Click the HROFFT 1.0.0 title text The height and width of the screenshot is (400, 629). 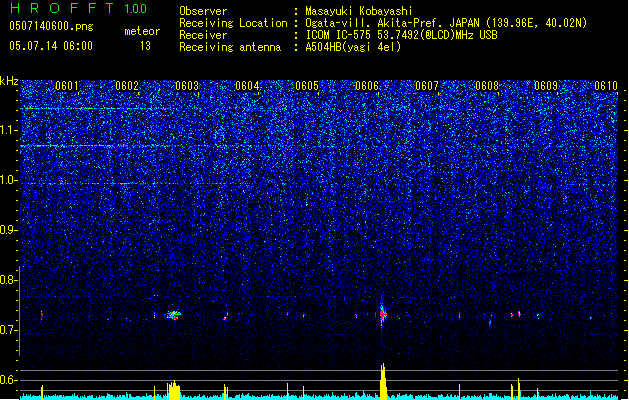(79, 8)
